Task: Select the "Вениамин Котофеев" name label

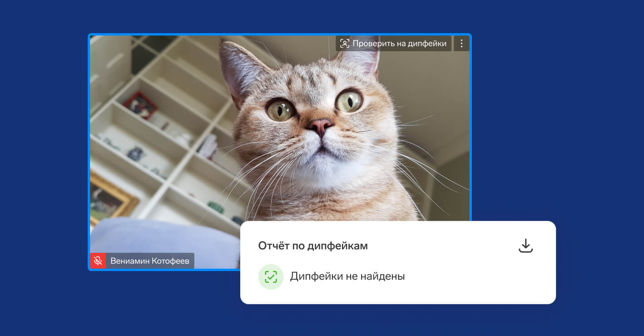Action: [150, 261]
